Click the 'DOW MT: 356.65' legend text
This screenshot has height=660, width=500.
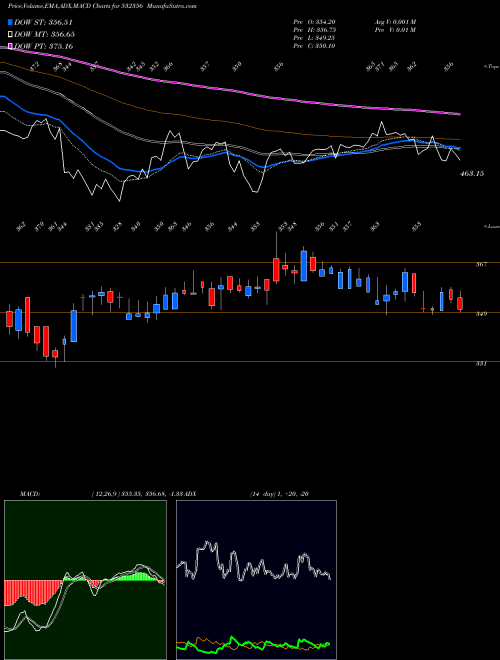pos(45,34)
